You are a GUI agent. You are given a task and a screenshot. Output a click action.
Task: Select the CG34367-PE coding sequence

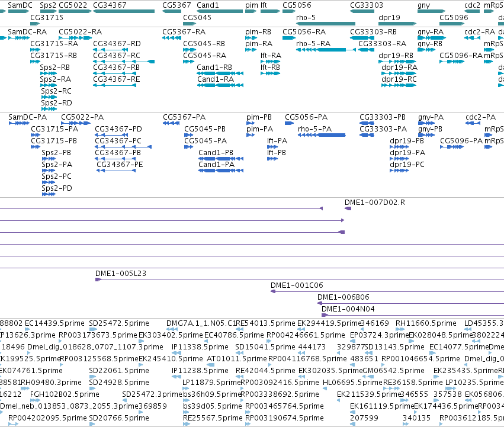click(116, 171)
